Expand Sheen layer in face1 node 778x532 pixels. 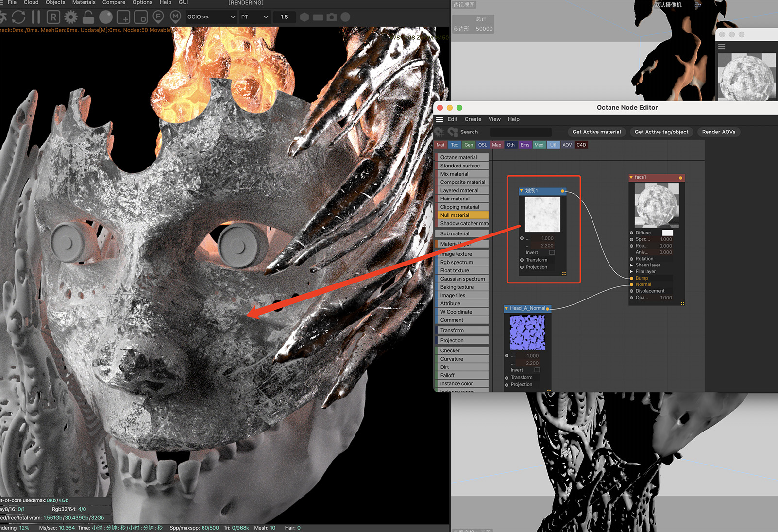pyautogui.click(x=631, y=265)
